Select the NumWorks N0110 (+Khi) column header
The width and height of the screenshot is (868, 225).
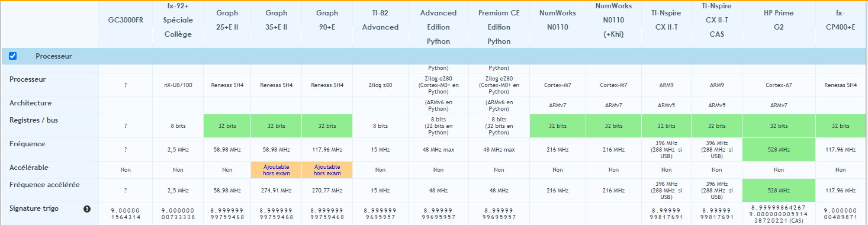pyautogui.click(x=613, y=20)
